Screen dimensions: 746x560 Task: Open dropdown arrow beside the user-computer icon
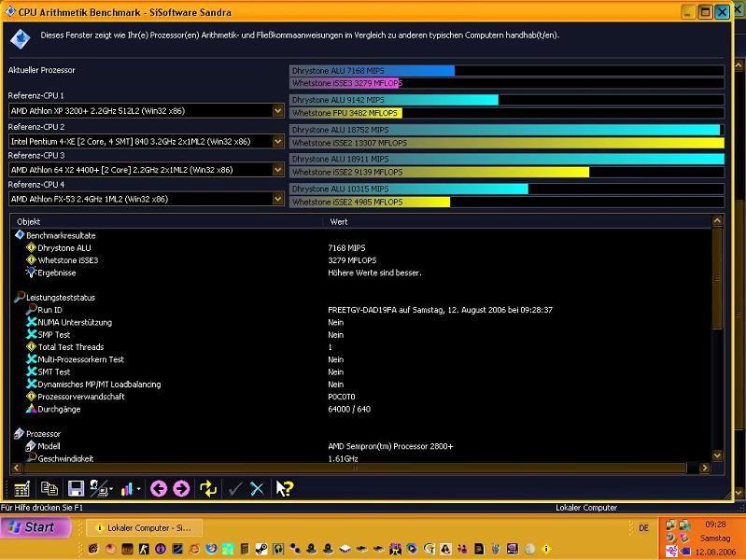(x=111, y=489)
